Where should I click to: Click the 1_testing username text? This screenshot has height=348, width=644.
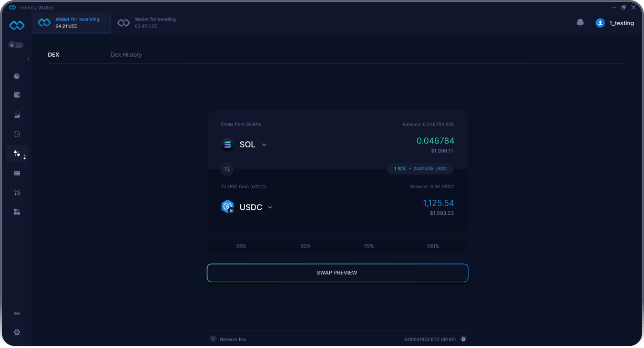click(621, 24)
